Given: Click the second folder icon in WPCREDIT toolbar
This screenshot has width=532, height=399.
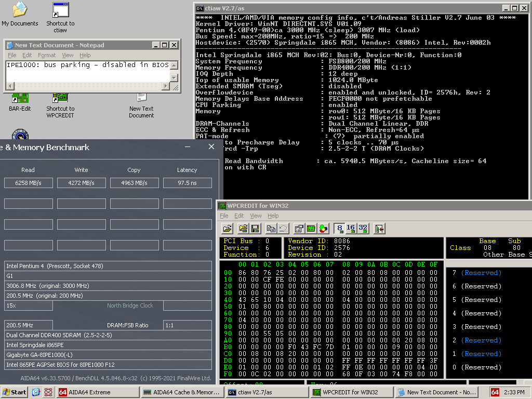Looking at the screenshot, I should click(x=243, y=229).
